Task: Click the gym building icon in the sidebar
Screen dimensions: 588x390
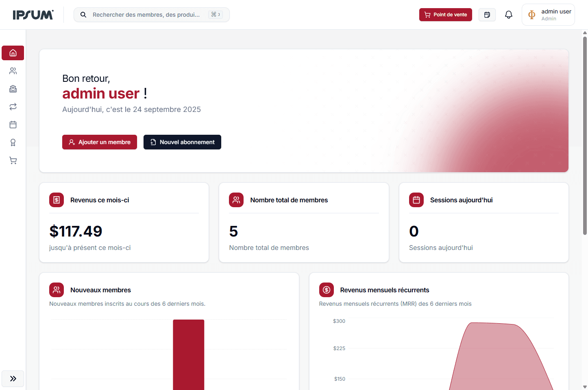Action: click(x=13, y=89)
